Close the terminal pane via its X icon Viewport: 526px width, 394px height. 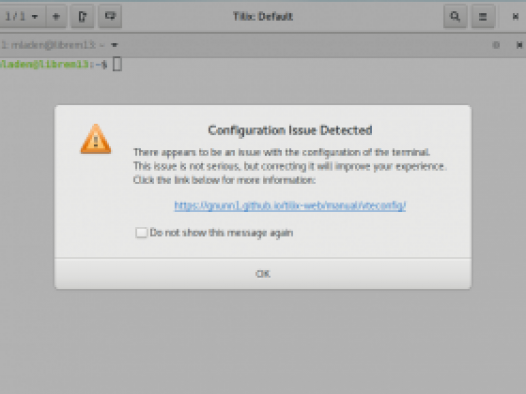tap(519, 45)
